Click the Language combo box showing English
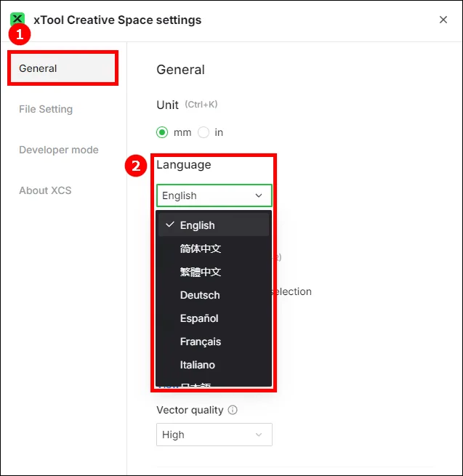The height and width of the screenshot is (476, 463). click(214, 195)
